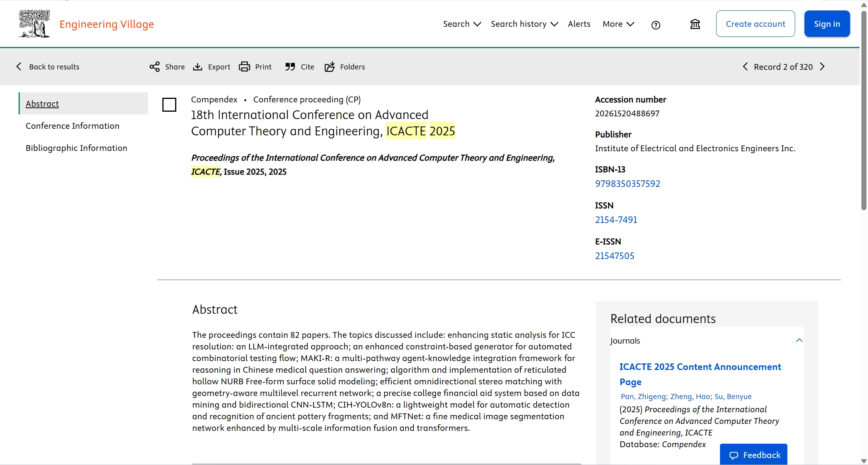Click the Sign in button
The image size is (868, 465).
(x=827, y=24)
